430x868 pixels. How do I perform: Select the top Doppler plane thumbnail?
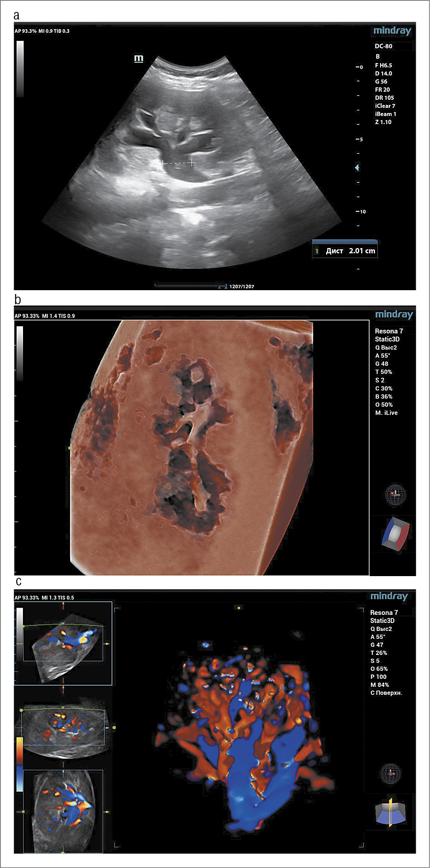pos(63,643)
